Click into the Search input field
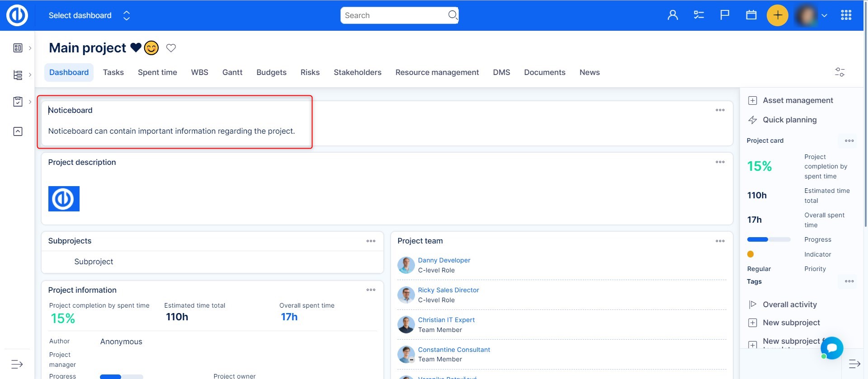868x379 pixels. click(x=393, y=15)
